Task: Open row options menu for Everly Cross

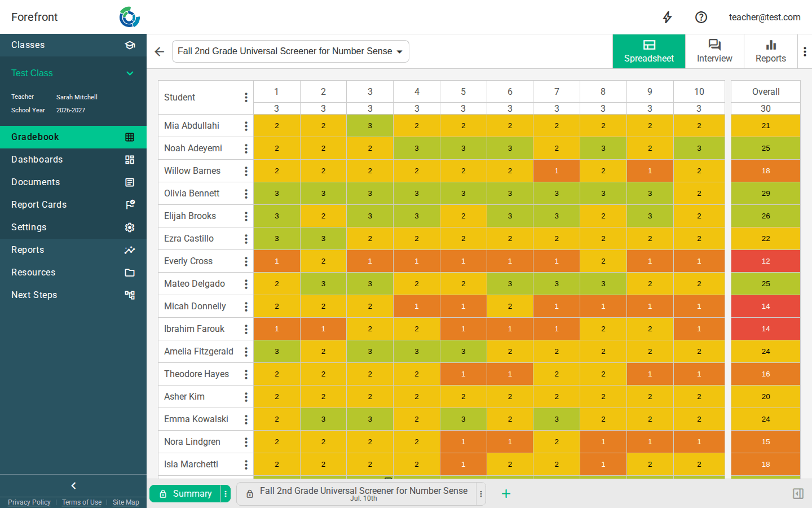Action: pyautogui.click(x=246, y=261)
